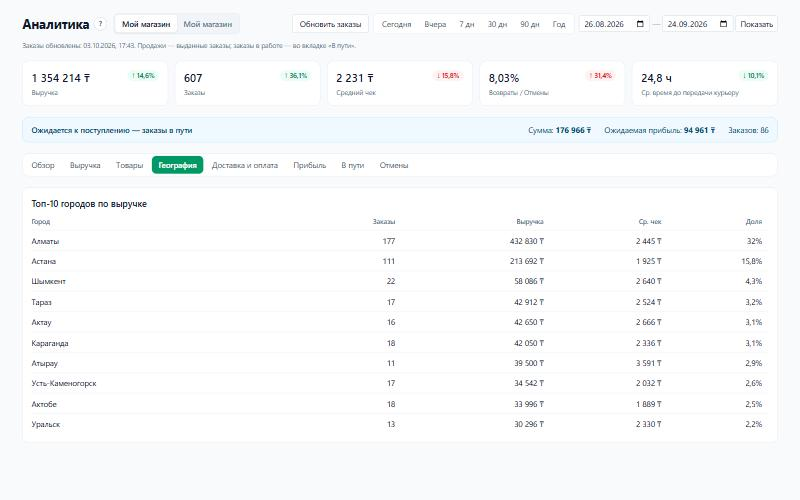Switch to the В пути tab

353,165
